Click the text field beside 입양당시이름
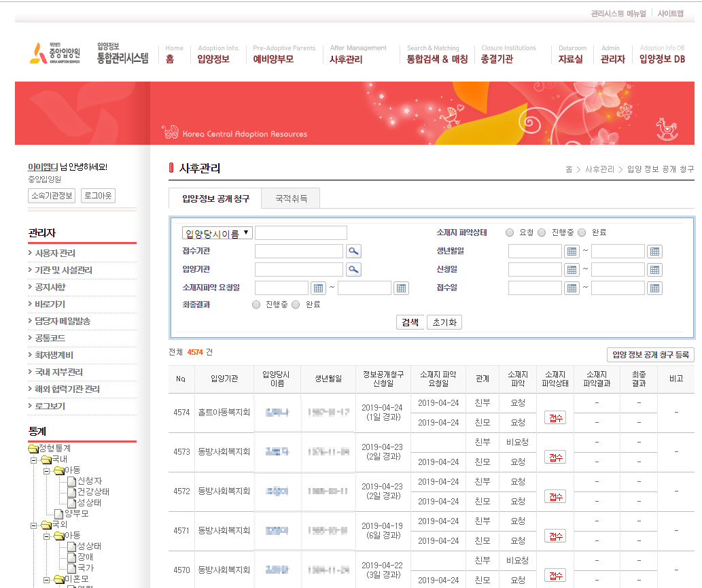 (301, 232)
